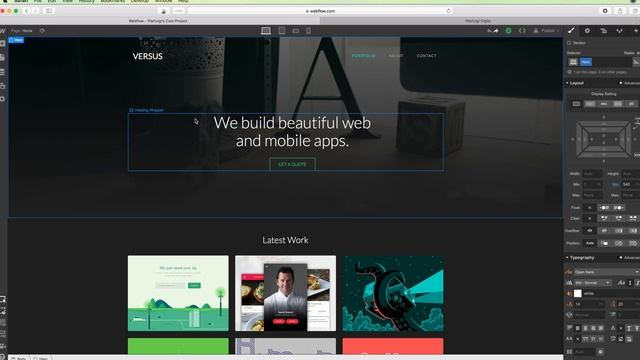The height and width of the screenshot is (360, 640).
Task: Toggle Advanced in Layout section
Action: [629, 83]
